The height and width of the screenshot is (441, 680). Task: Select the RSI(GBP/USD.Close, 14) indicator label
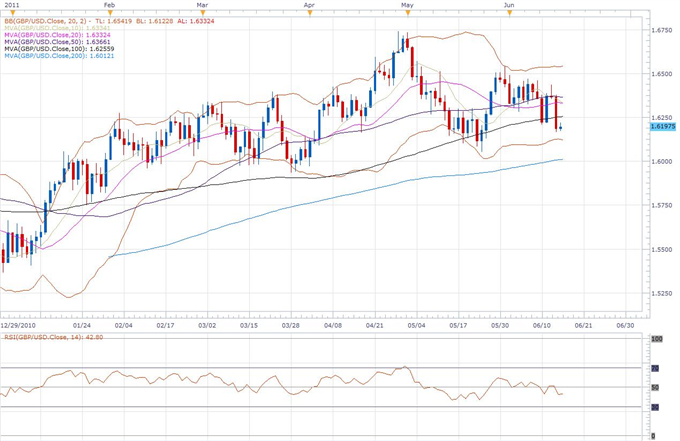[54, 337]
